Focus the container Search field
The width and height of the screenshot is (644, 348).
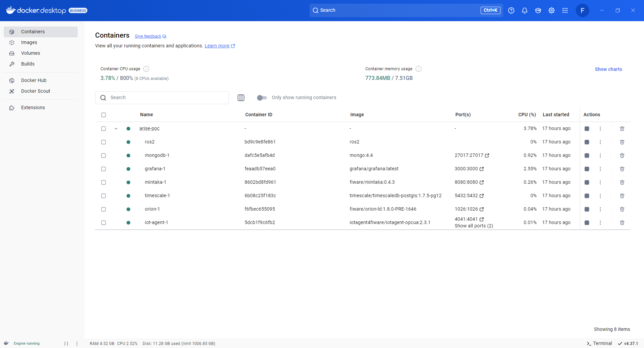(162, 98)
